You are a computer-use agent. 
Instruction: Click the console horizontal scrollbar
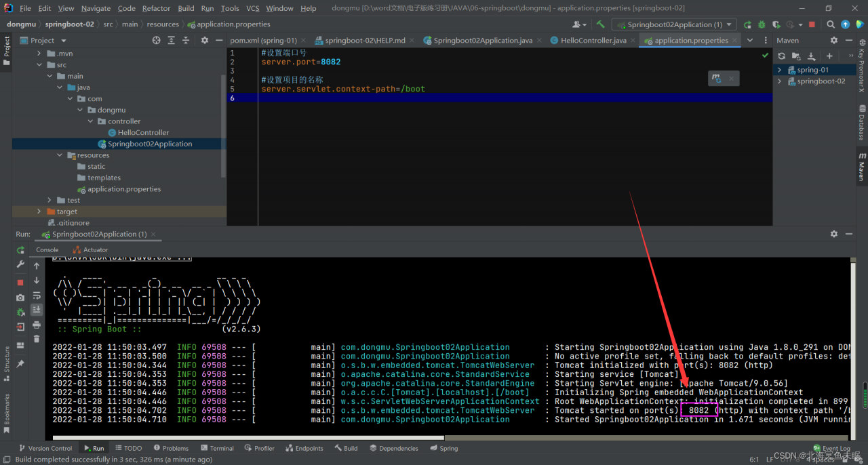point(248,437)
